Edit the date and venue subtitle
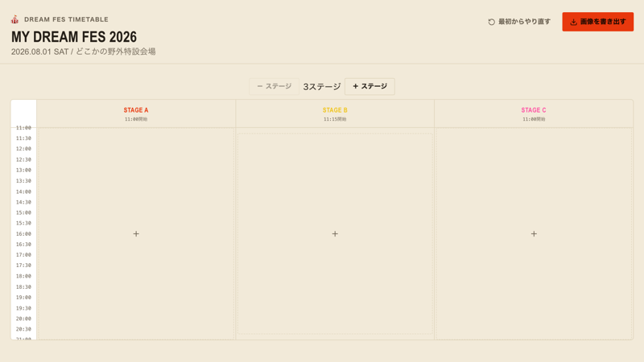 pos(84,51)
